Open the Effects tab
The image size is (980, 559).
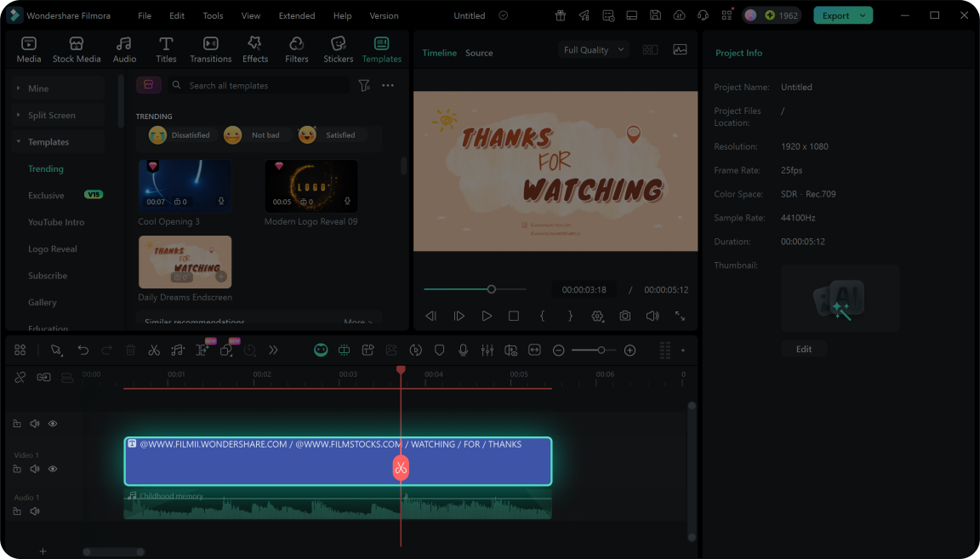(x=255, y=49)
